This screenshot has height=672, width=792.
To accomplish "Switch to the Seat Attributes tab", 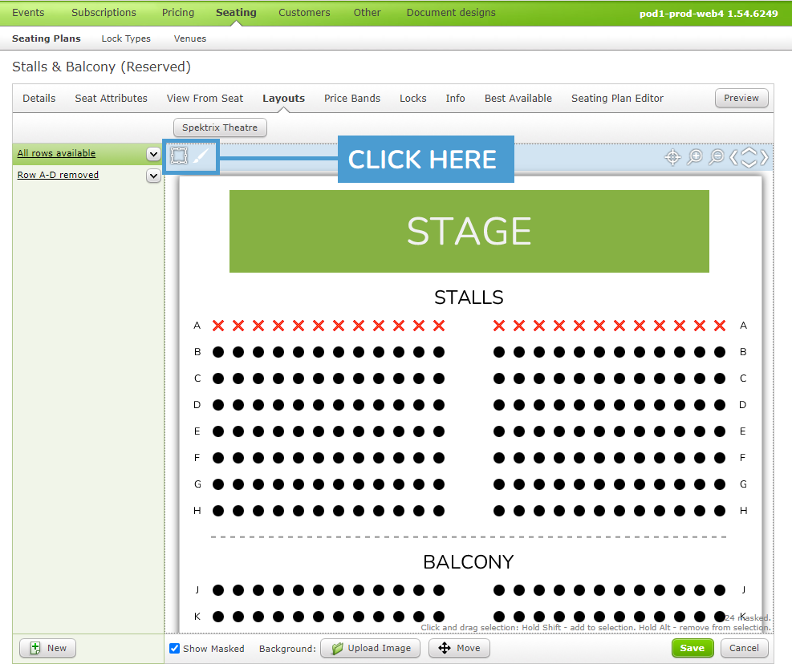I will (x=111, y=99).
